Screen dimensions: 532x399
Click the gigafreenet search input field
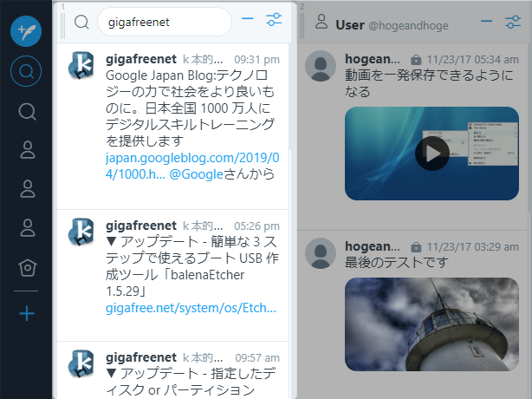click(x=165, y=22)
